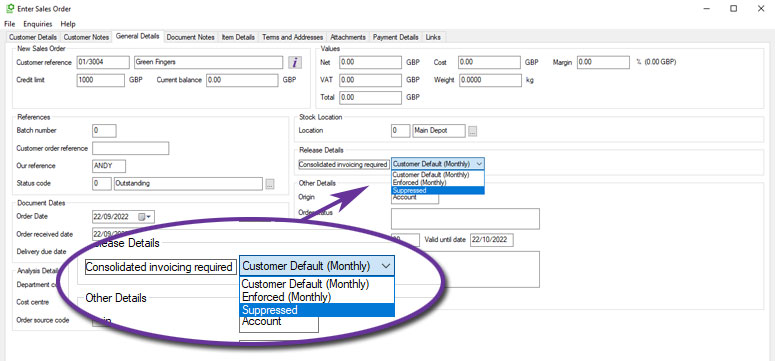Click the Current balance field

click(x=242, y=80)
